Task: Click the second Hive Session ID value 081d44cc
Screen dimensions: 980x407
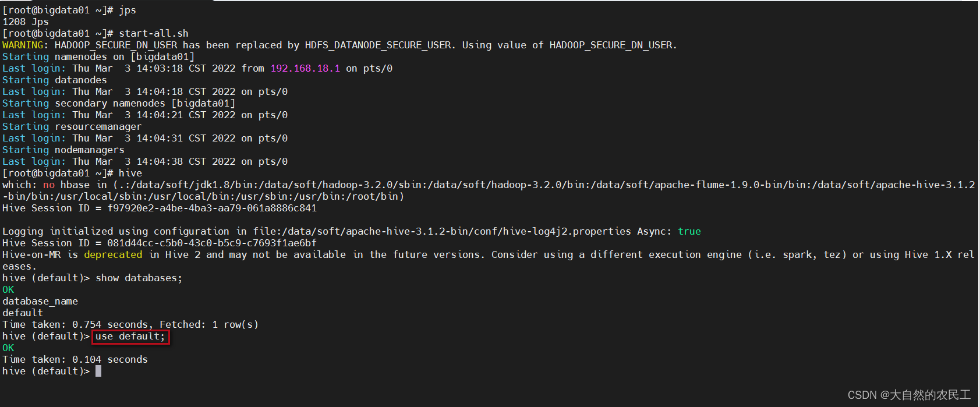Action: tap(212, 243)
